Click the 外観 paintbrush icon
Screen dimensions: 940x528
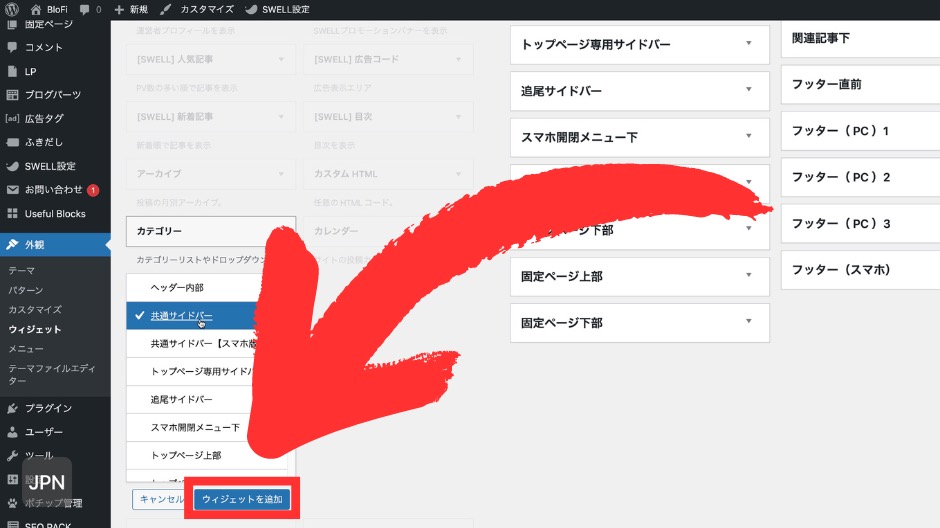coord(12,245)
